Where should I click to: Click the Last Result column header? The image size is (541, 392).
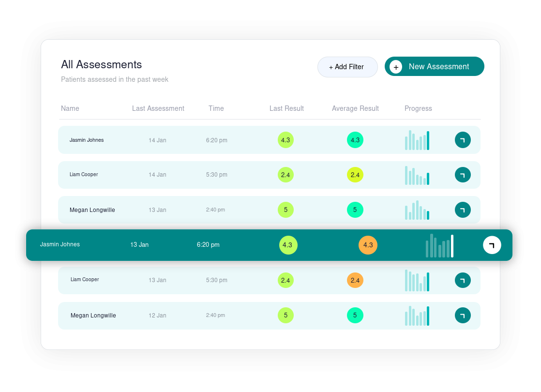pos(286,108)
